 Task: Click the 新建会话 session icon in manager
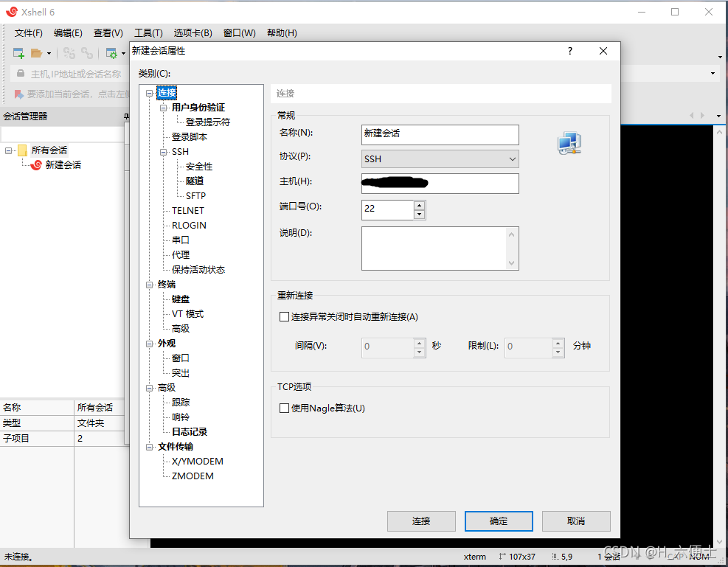35,164
